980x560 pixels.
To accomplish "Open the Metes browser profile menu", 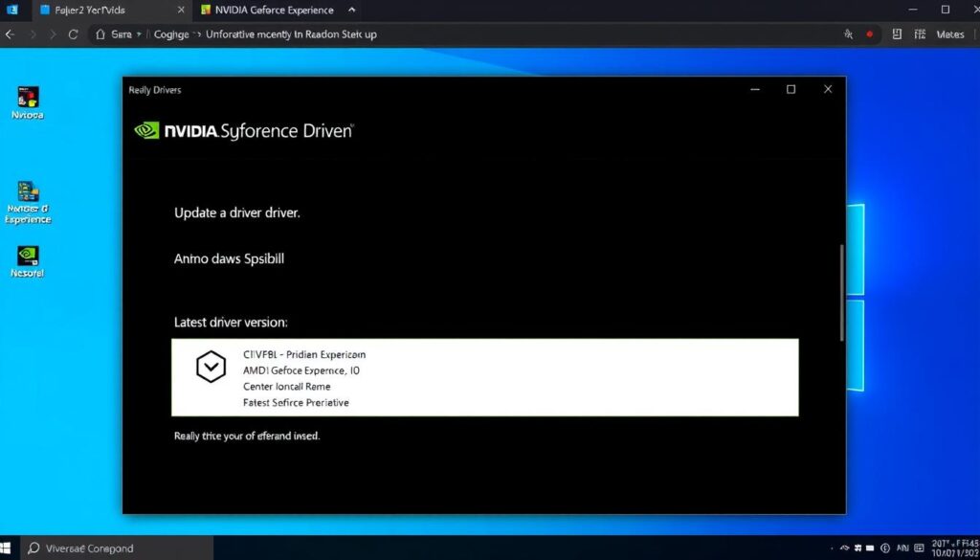I will click(x=949, y=34).
